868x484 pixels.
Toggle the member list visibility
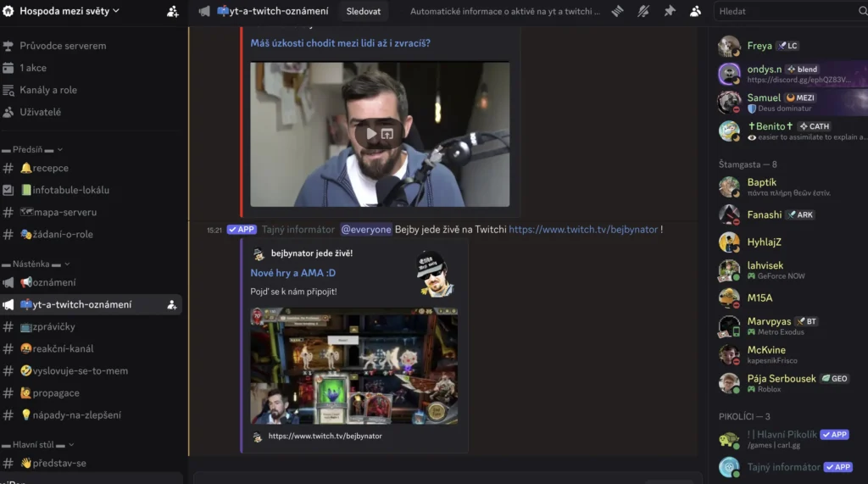(695, 11)
